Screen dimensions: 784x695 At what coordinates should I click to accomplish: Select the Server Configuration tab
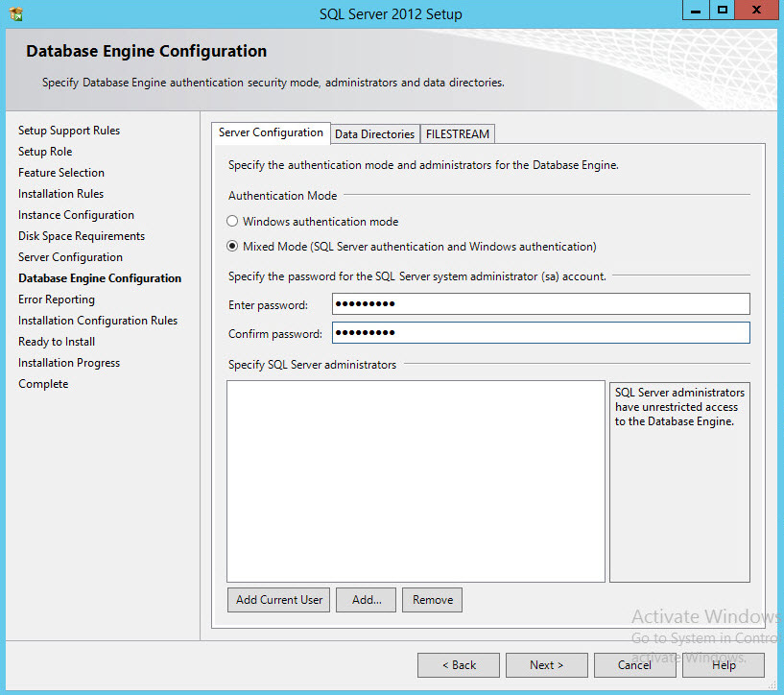point(271,132)
